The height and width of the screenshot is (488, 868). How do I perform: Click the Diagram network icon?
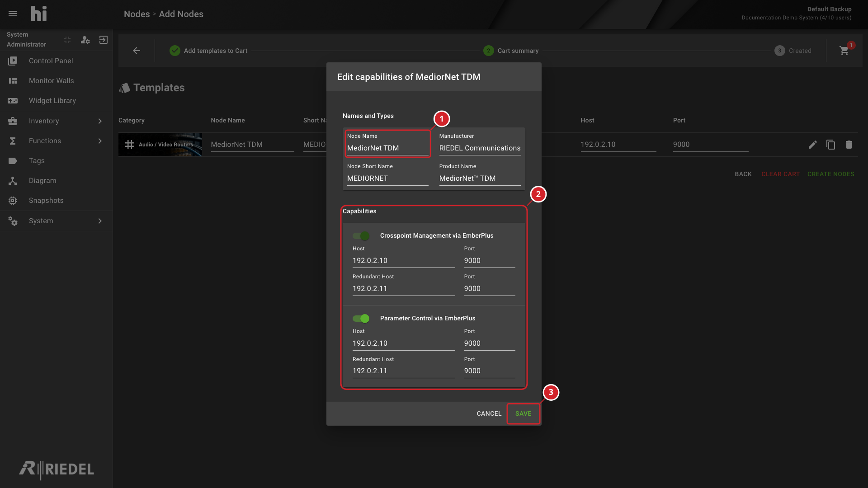pyautogui.click(x=13, y=180)
